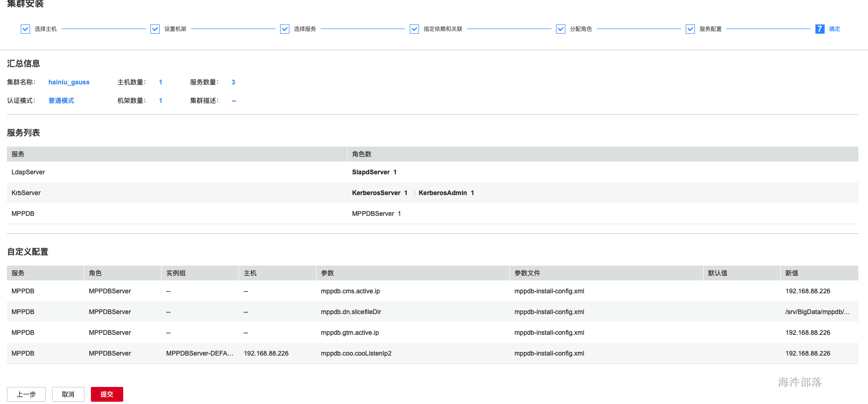
Task: Click the 普通模式 authentication mode value
Action: tap(61, 101)
